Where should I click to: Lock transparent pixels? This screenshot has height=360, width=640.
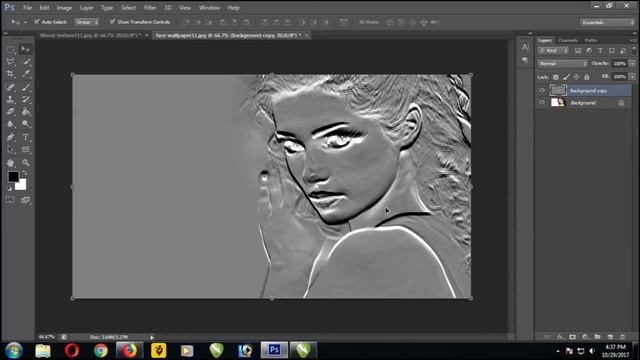(556, 77)
